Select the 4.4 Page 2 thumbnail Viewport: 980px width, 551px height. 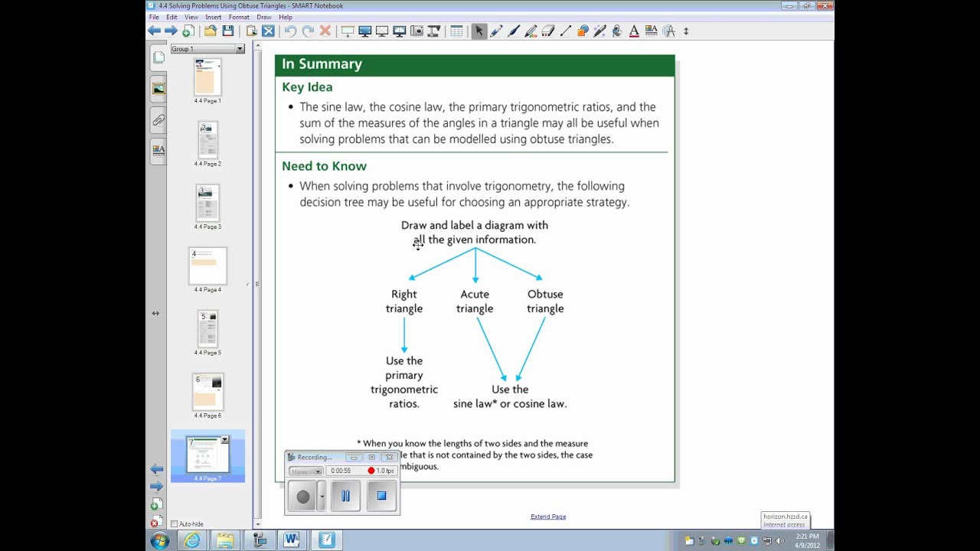207,140
